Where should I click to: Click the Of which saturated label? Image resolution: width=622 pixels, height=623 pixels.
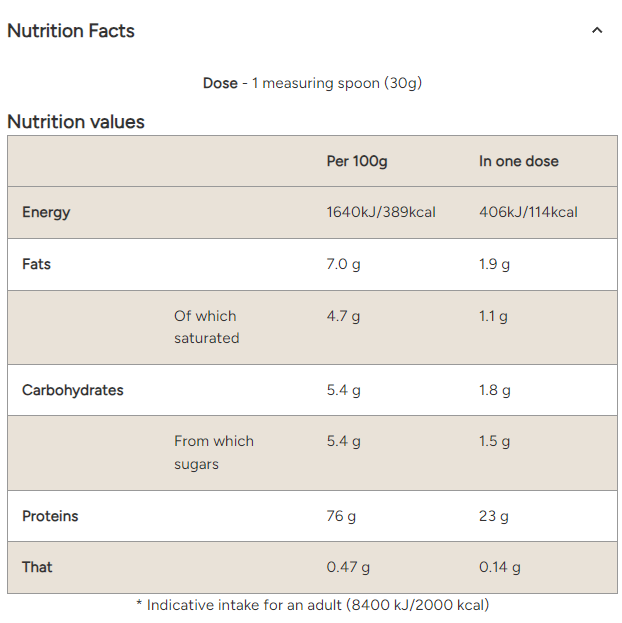[x=207, y=327]
